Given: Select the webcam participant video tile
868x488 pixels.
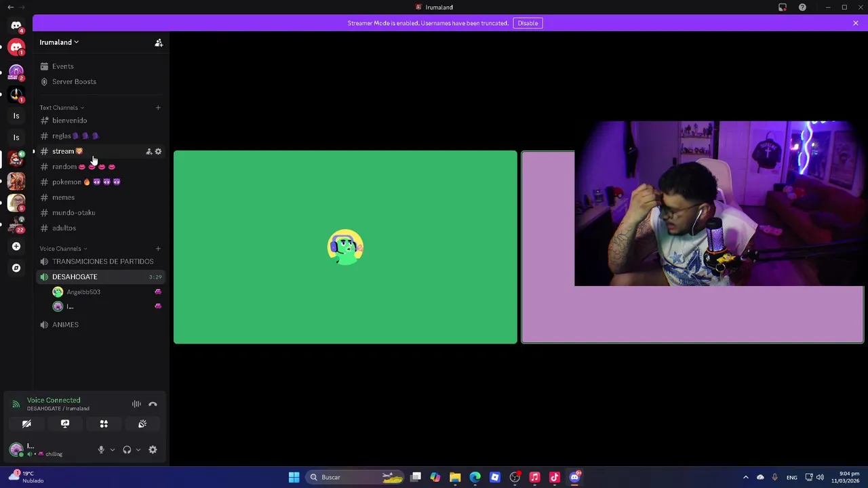Looking at the screenshot, I should point(692,247).
